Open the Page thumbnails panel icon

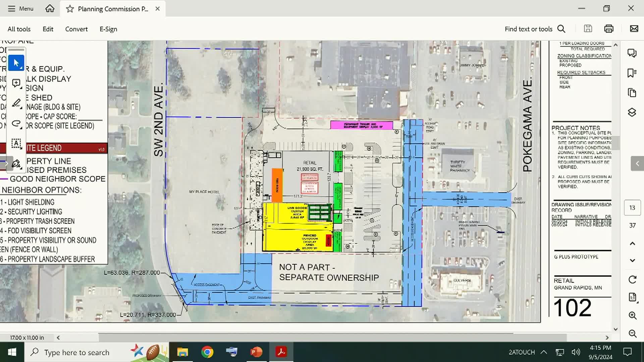(x=632, y=93)
